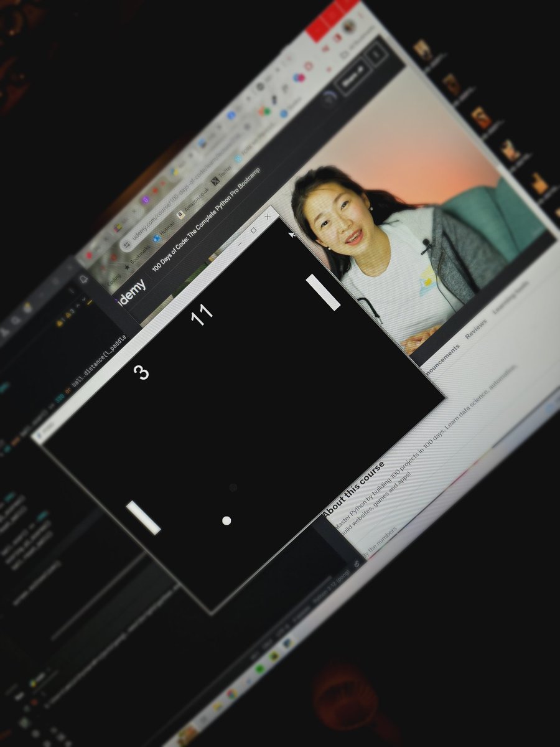Screen dimensions: 560x747
Task: Click the lock icon in PyCharm status bar
Action: 357,563
